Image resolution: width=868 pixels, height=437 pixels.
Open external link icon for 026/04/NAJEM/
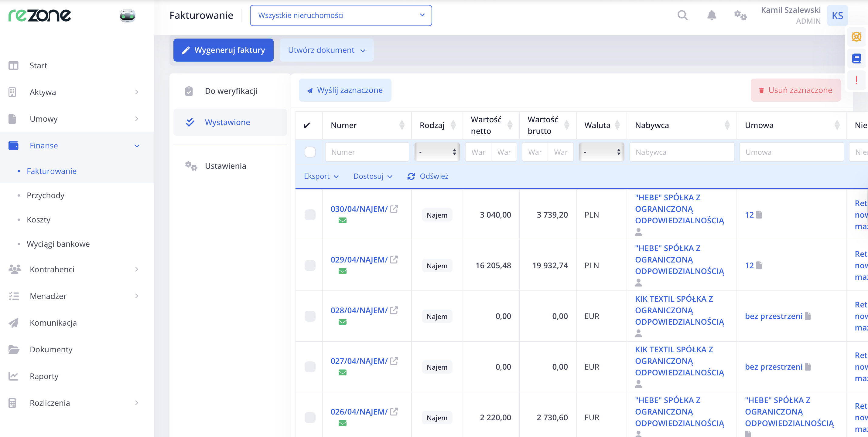(394, 412)
